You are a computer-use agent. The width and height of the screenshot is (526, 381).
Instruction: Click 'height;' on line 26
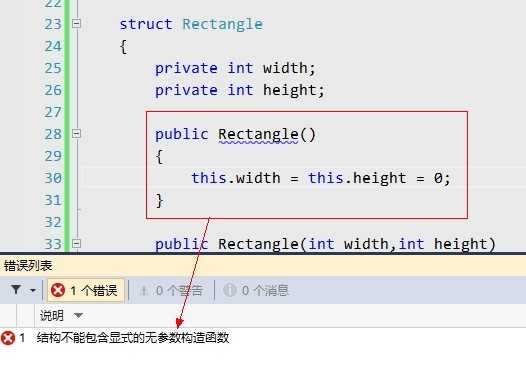(x=294, y=91)
